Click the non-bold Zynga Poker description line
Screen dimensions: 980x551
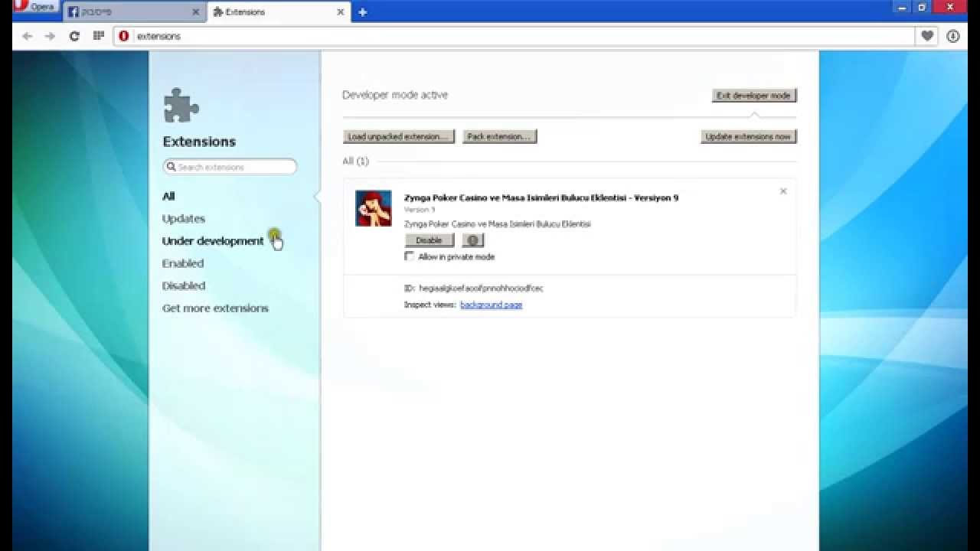coord(498,224)
